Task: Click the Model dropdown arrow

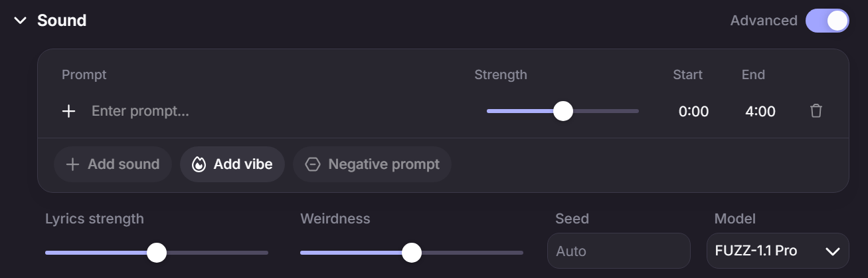Action: tap(832, 251)
